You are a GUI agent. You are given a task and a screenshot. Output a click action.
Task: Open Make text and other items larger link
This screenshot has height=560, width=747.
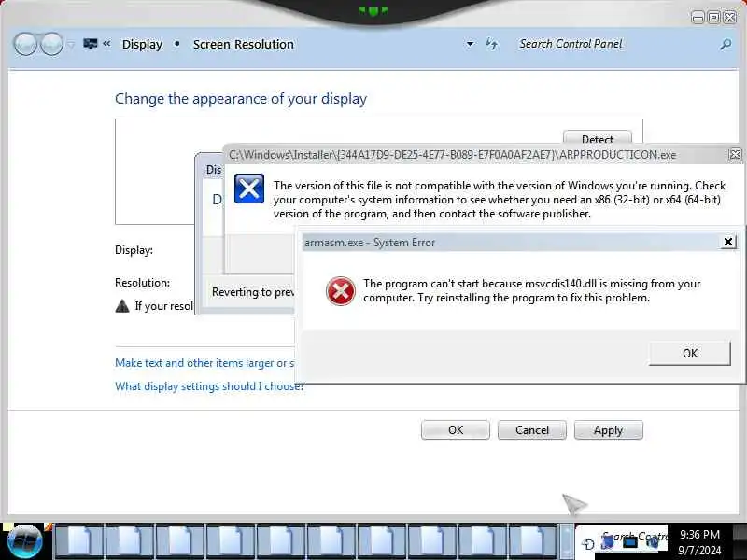click(x=204, y=363)
